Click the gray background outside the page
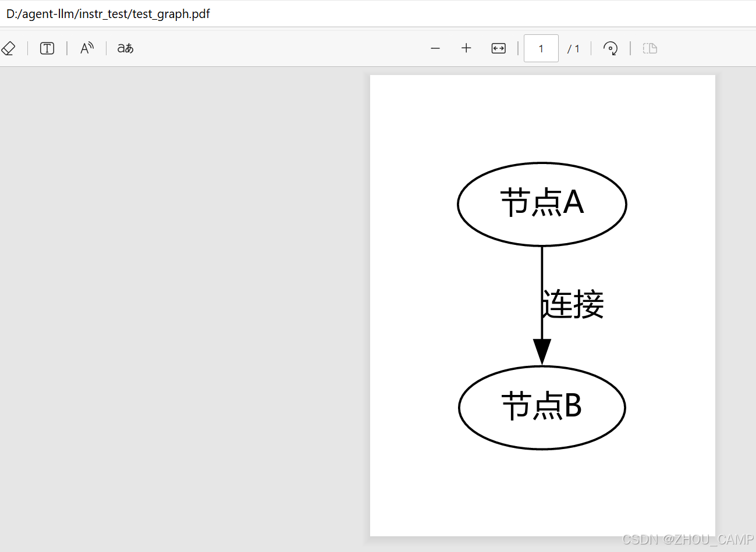Image resolution: width=756 pixels, height=552 pixels. 175,291
